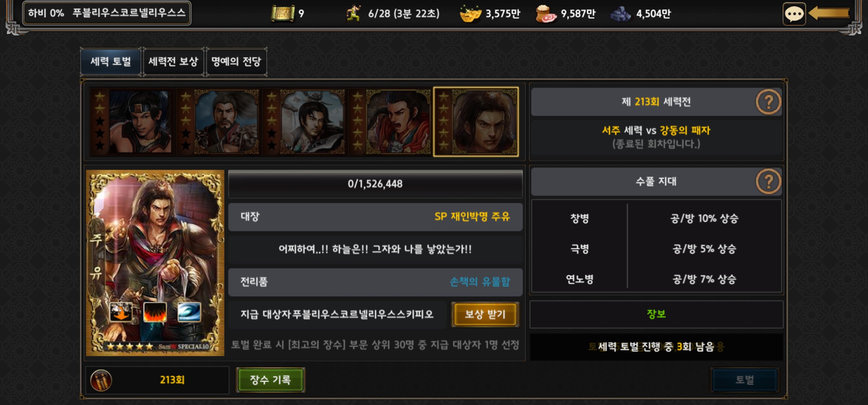Tap the scroll item icon showing 9
The height and width of the screenshot is (405, 868).
[283, 14]
